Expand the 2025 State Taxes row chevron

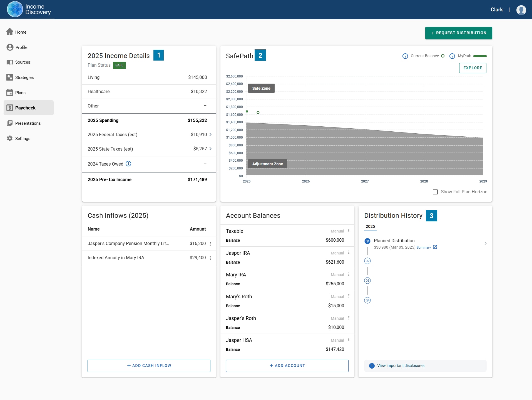[210, 149]
